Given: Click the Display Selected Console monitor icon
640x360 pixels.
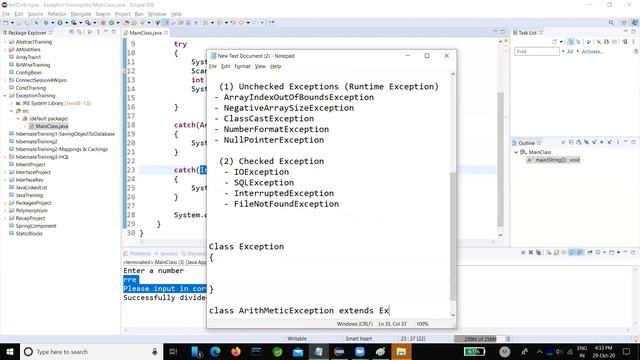Looking at the screenshot, I should 598,253.
